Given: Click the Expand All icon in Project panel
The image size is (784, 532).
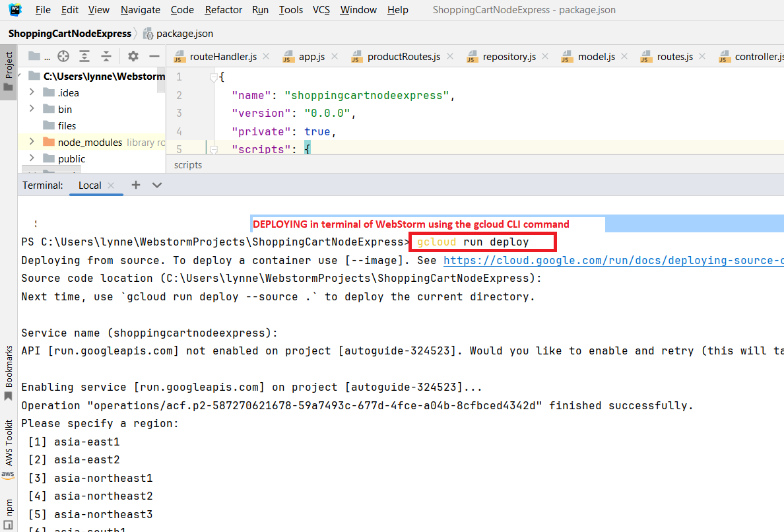Looking at the screenshot, I should [84, 56].
